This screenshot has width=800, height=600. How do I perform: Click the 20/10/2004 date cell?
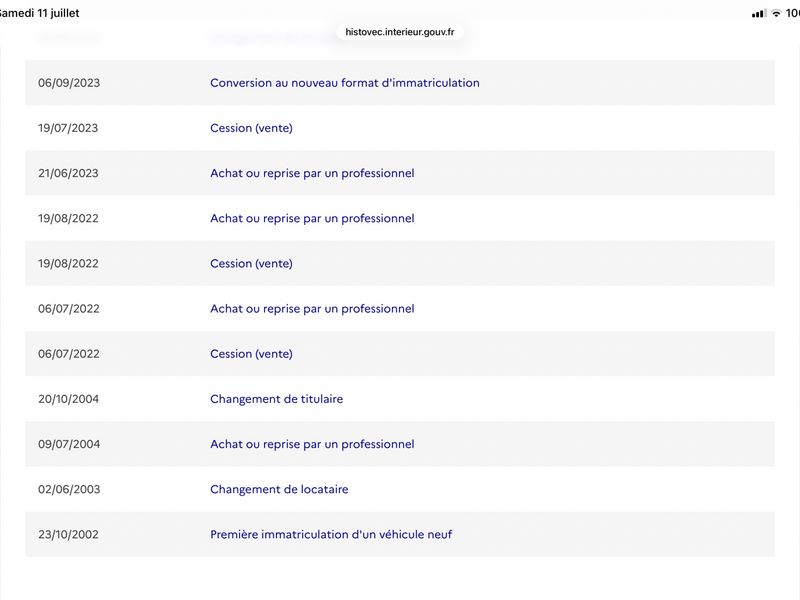point(68,399)
